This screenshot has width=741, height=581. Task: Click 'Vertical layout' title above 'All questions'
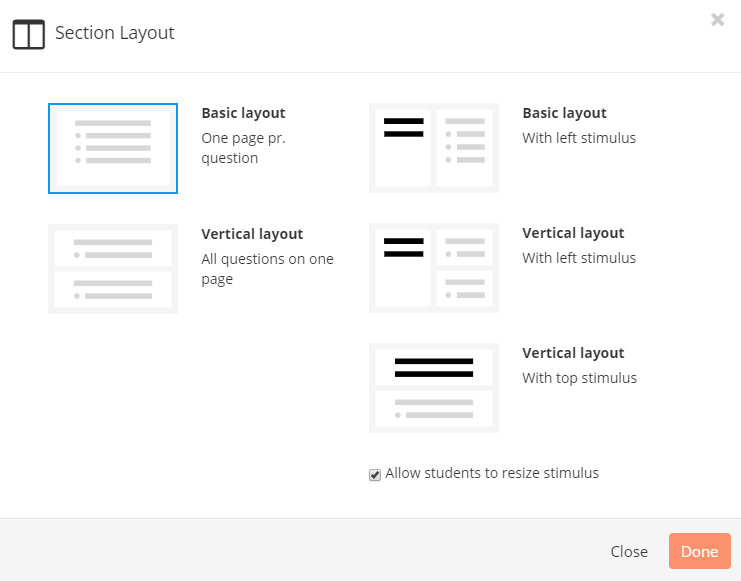pyautogui.click(x=252, y=234)
